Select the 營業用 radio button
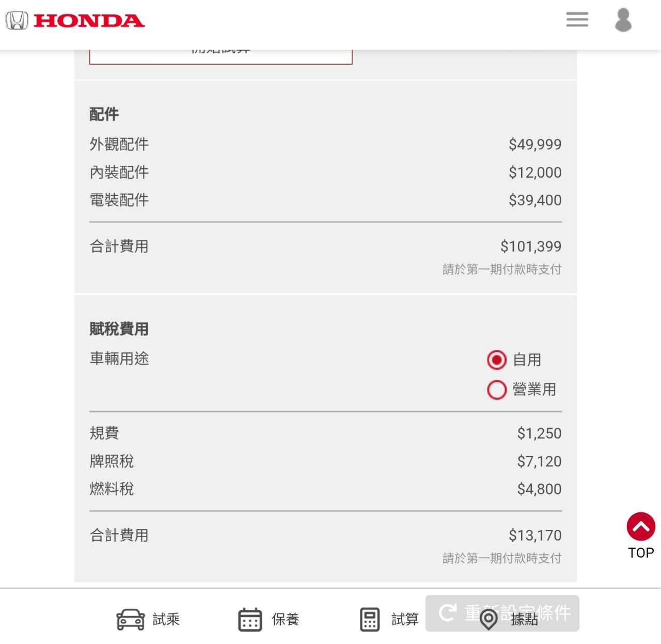 click(x=497, y=390)
